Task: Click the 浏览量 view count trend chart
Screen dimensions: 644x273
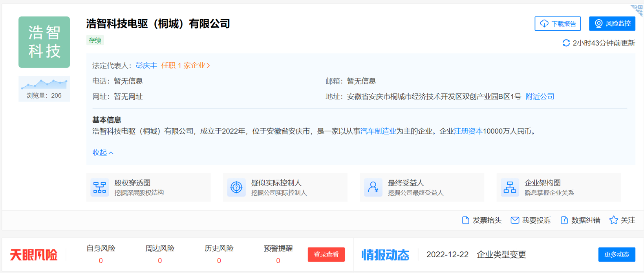Action: pos(44,84)
